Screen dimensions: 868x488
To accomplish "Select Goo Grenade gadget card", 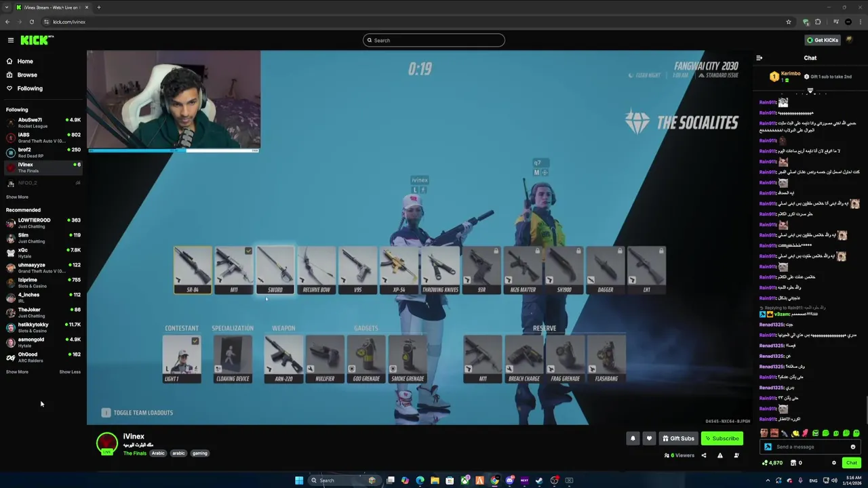I will click(366, 359).
